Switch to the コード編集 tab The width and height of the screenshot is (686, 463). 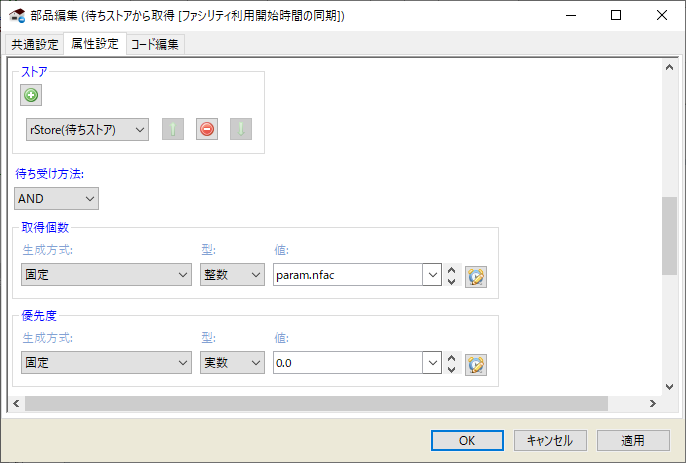(x=155, y=44)
